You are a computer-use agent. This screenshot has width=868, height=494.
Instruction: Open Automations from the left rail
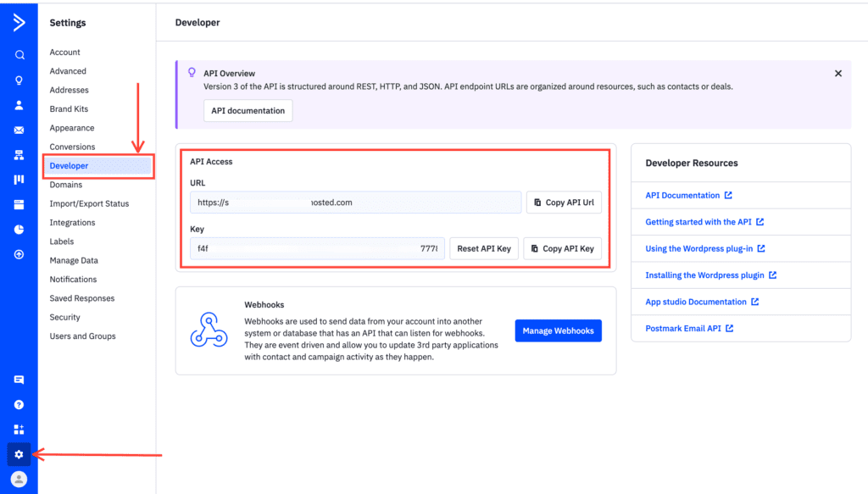(18, 155)
